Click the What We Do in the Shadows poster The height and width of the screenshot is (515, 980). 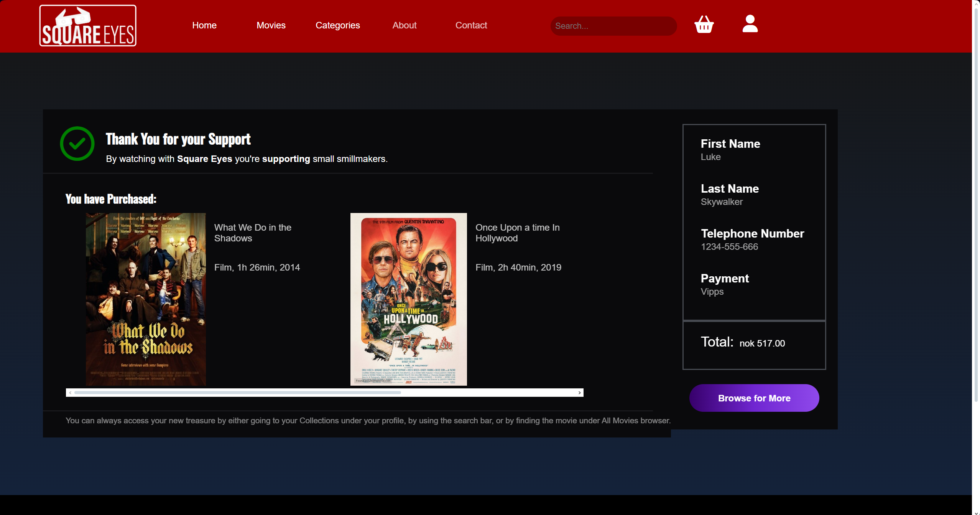[x=146, y=299]
